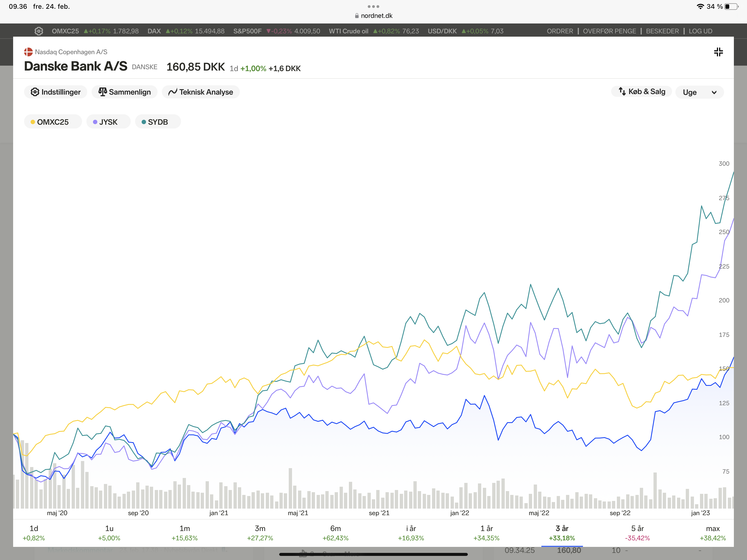Viewport: 747px width, 560px height.
Task: Tap the nordnet.dk address field
Action: pyautogui.click(x=373, y=16)
